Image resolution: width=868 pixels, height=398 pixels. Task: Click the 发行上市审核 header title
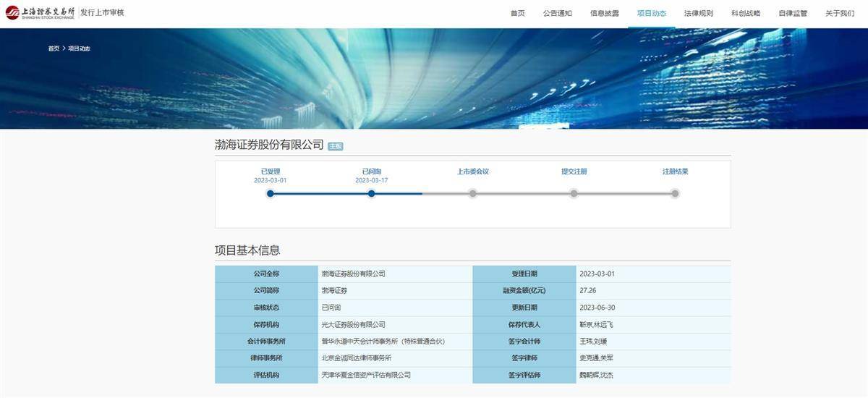[x=102, y=12]
